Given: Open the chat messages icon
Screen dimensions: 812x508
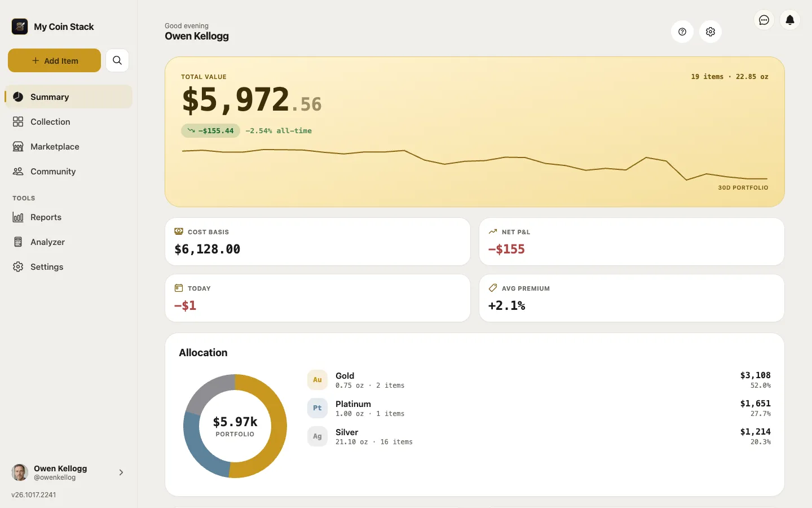Looking at the screenshot, I should click(764, 20).
